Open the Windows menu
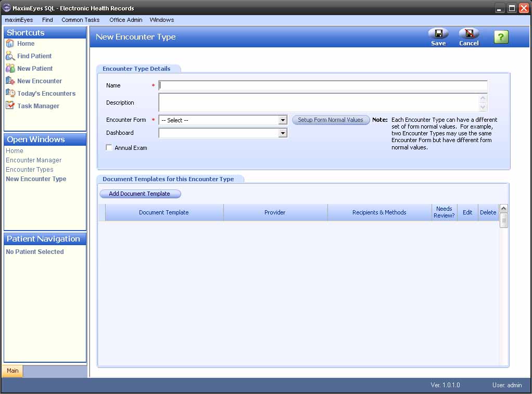Screen dimensions: 532x394 click(162, 20)
